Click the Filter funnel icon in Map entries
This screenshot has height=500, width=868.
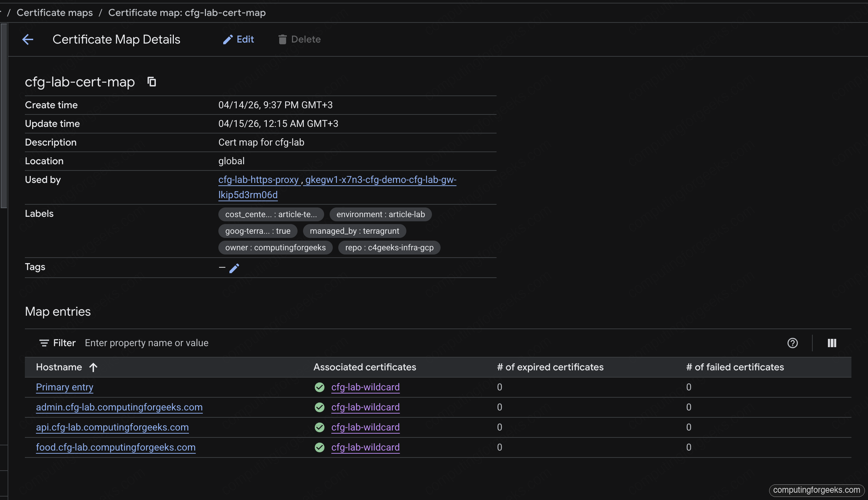[x=44, y=343]
